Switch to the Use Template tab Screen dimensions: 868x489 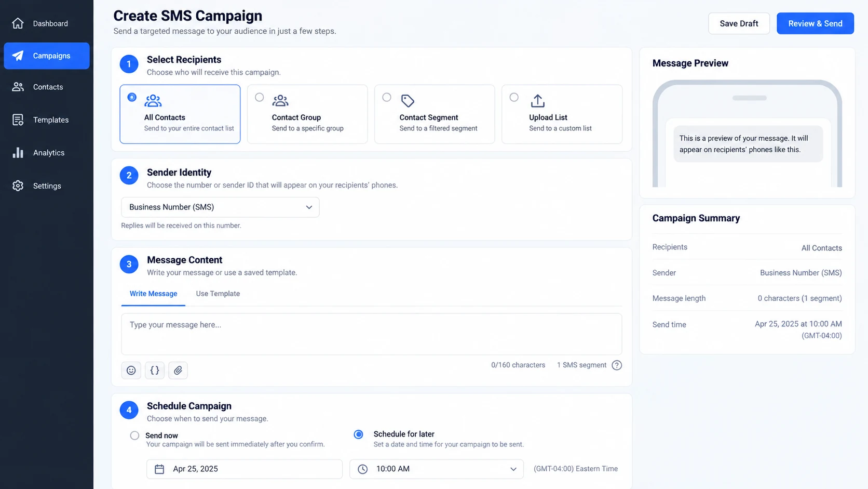click(x=218, y=294)
